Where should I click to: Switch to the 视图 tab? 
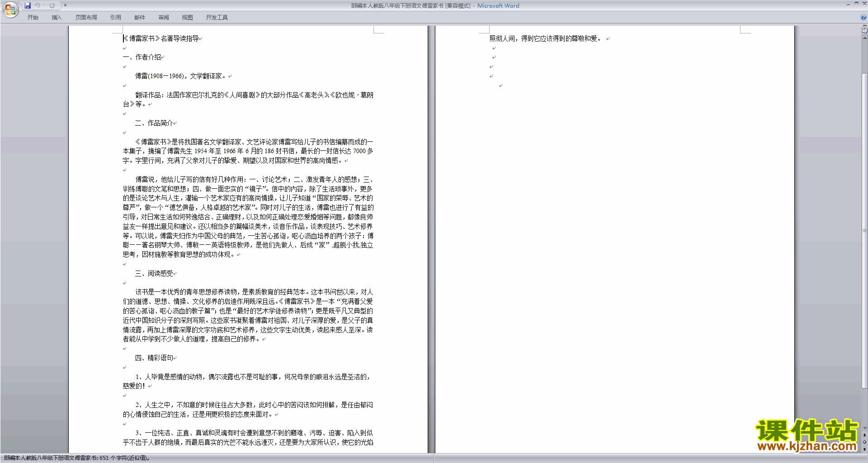coord(188,18)
